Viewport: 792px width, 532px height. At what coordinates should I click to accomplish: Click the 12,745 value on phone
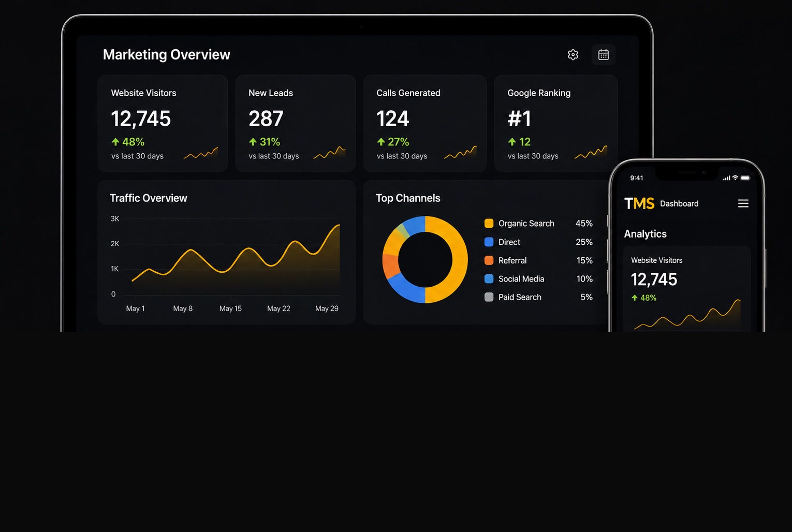[654, 279]
